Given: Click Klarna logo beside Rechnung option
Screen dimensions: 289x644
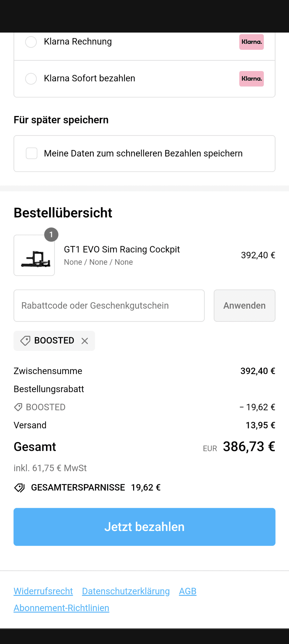Looking at the screenshot, I should pos(251,42).
